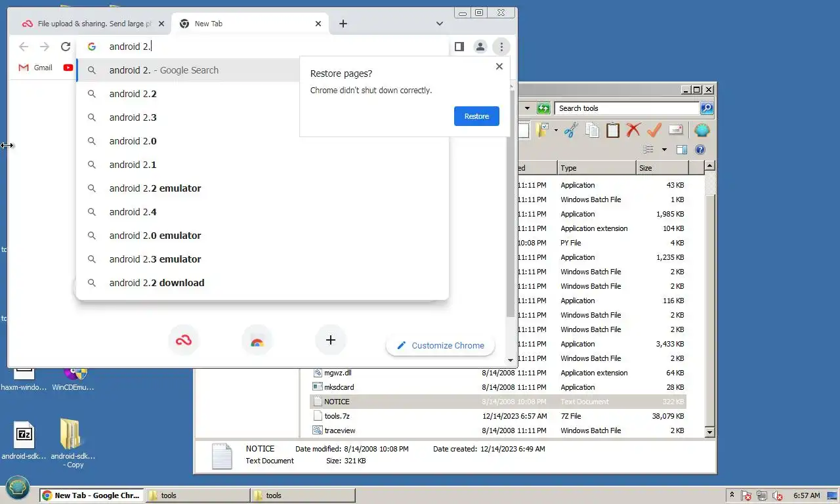Click the Restore button in the Chrome bubble
Screen dimensions: 840x504
[x=476, y=116]
